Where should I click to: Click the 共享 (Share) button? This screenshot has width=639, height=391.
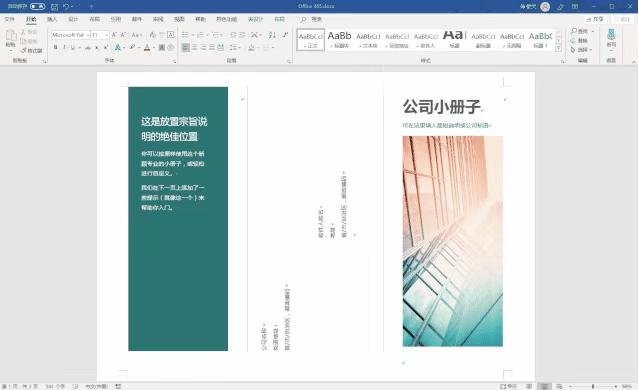click(x=595, y=19)
